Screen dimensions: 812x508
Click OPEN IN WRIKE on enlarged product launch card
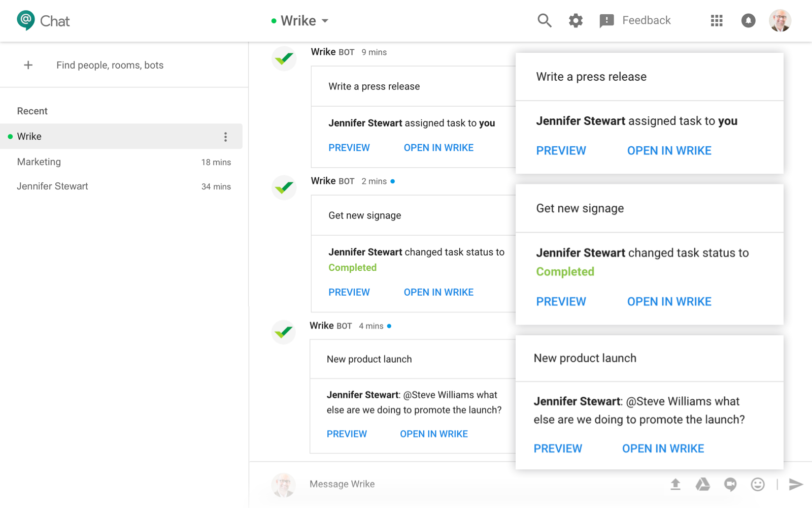[663, 449]
